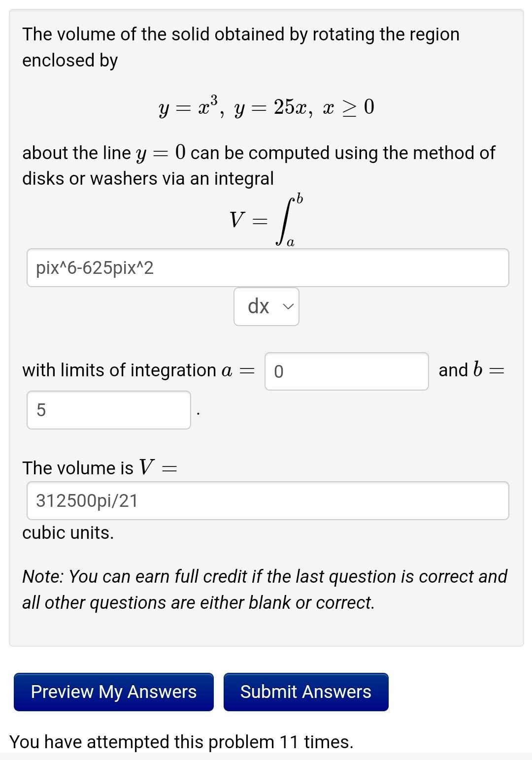The image size is (532, 760).
Task: Focus the limit of integration b input
Action: 108,410
